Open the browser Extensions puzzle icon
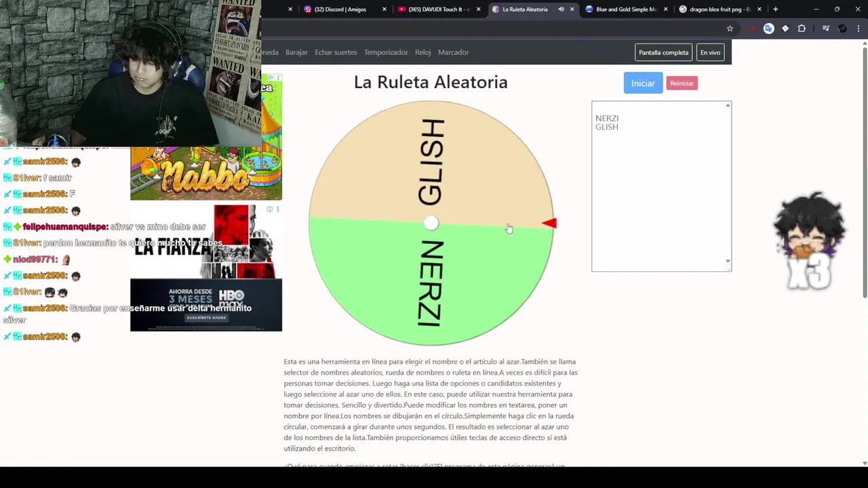This screenshot has height=488, width=868. point(802,28)
